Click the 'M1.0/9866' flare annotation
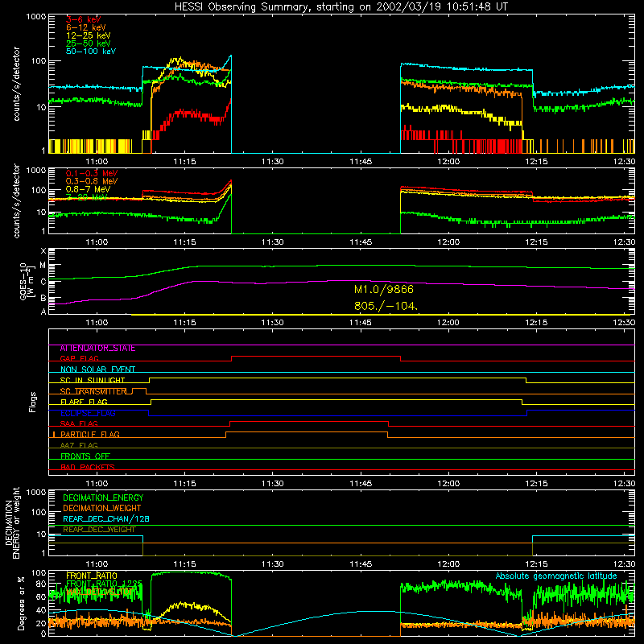This screenshot has height=644, width=644. (x=384, y=290)
